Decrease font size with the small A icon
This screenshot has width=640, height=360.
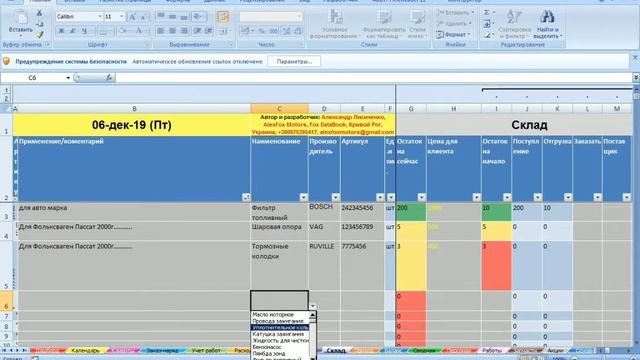point(143,17)
